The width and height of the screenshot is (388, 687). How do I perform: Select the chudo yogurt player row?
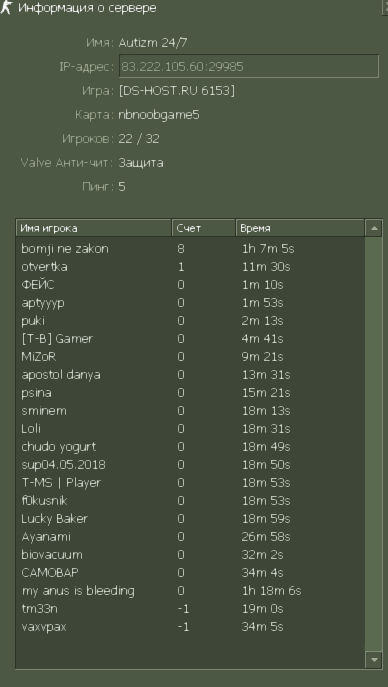point(190,446)
